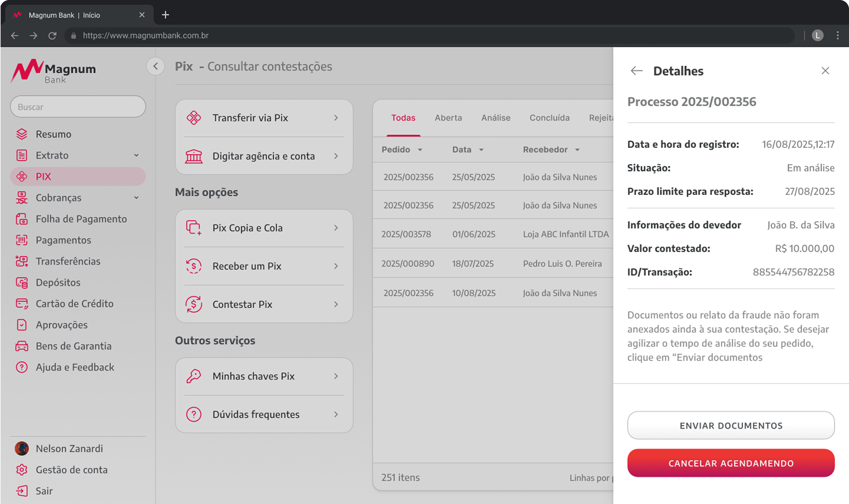Viewport: 849px width, 504px height.
Task: Expand the Extrato submenu arrow
Action: pos(136,155)
